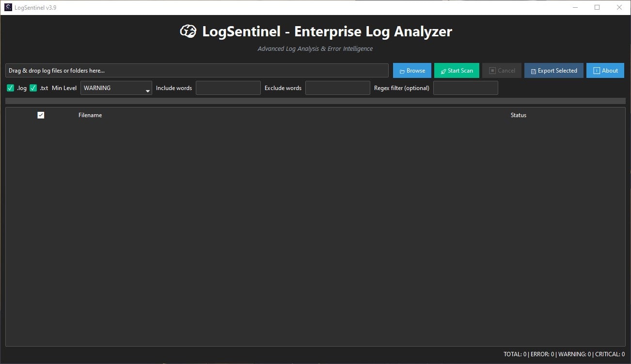Click the Export Selected button
Screen dimensions: 631x364
(553, 70)
